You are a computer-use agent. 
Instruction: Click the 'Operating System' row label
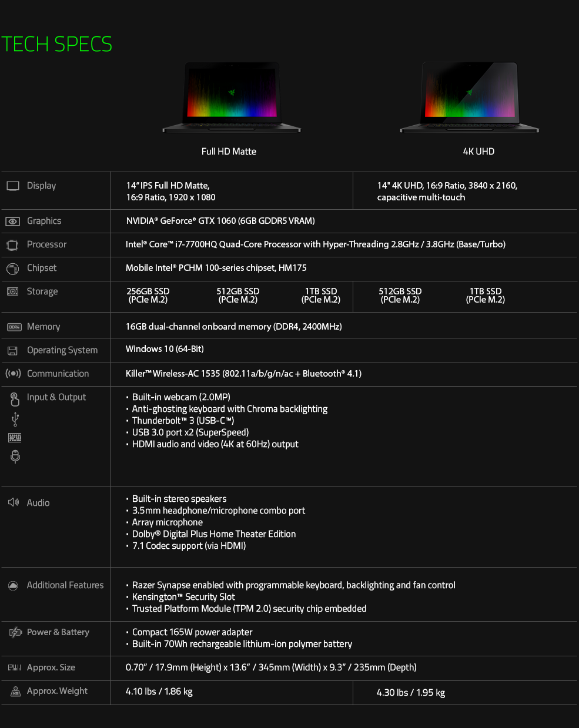62,350
